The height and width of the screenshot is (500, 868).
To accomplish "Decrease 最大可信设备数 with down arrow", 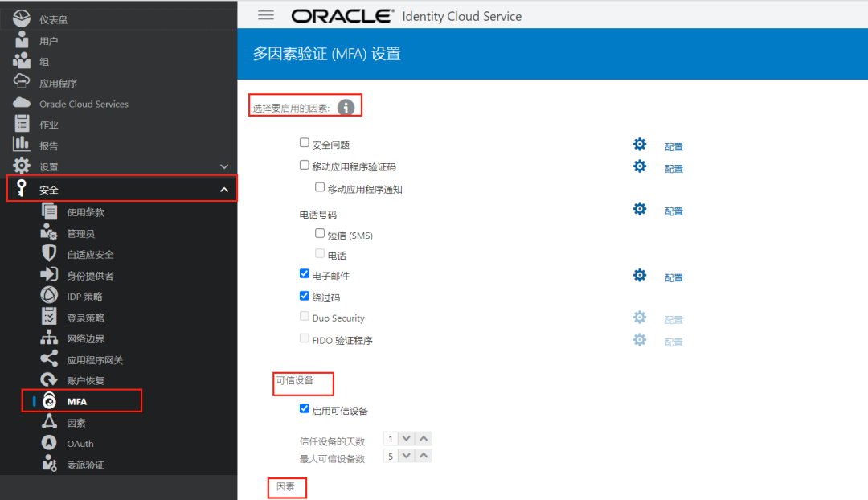I will tap(407, 456).
